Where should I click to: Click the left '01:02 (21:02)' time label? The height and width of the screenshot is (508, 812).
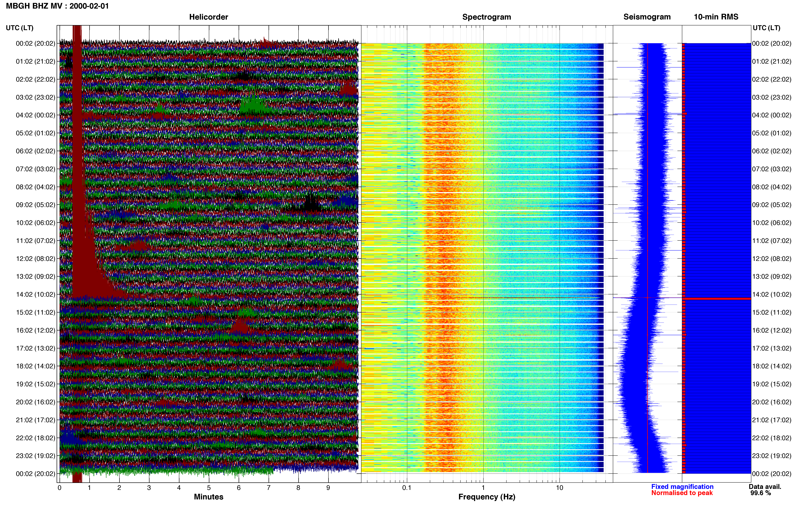click(36, 61)
